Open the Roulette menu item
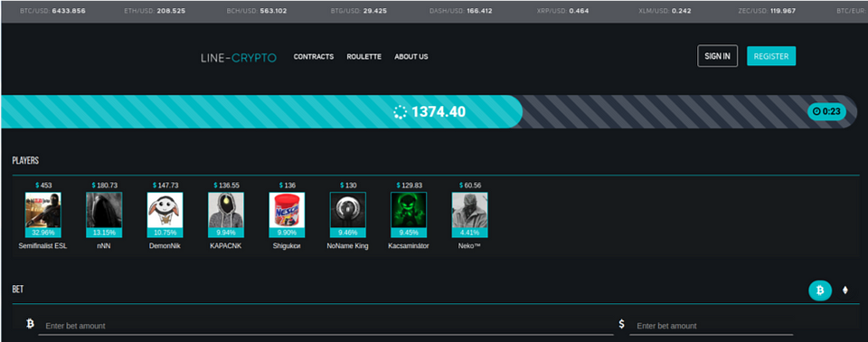This screenshot has width=868, height=342. (363, 56)
